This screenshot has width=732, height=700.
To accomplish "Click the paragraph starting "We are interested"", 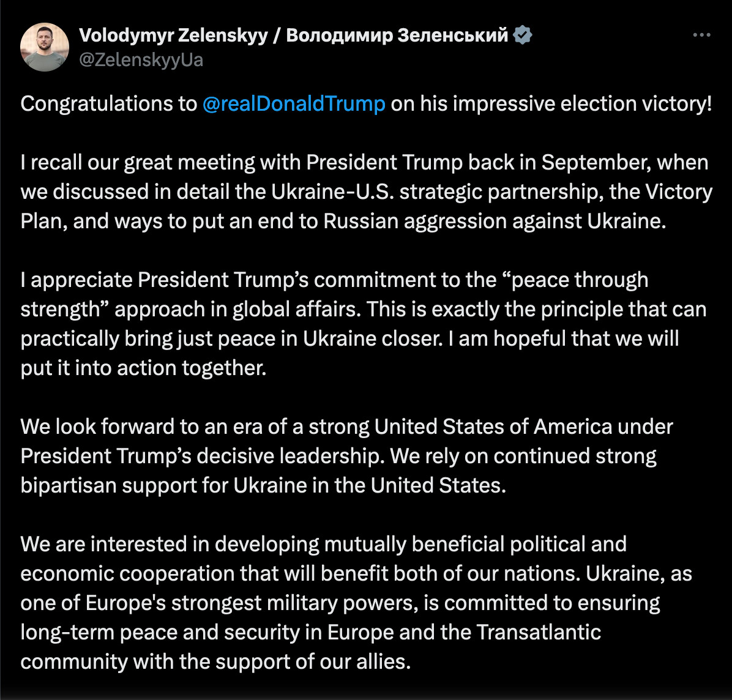I will click(x=356, y=603).
